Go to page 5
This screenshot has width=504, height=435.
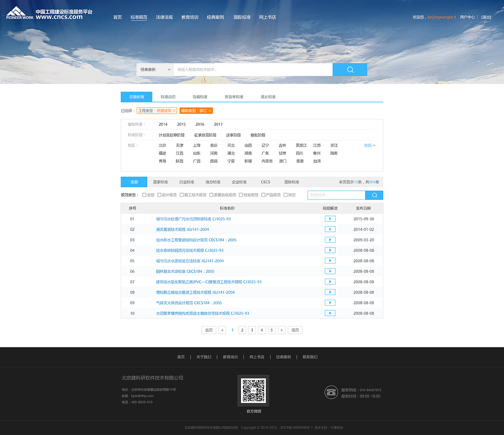pyautogui.click(x=272, y=330)
